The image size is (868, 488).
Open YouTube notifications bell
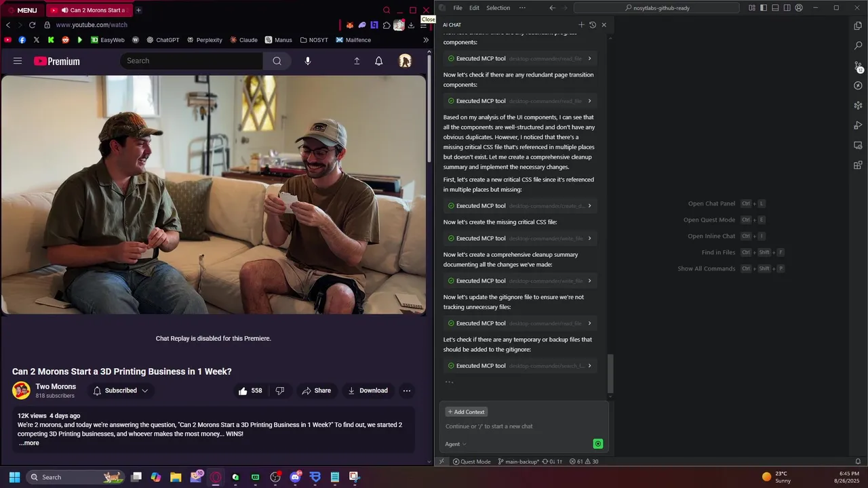[379, 61]
